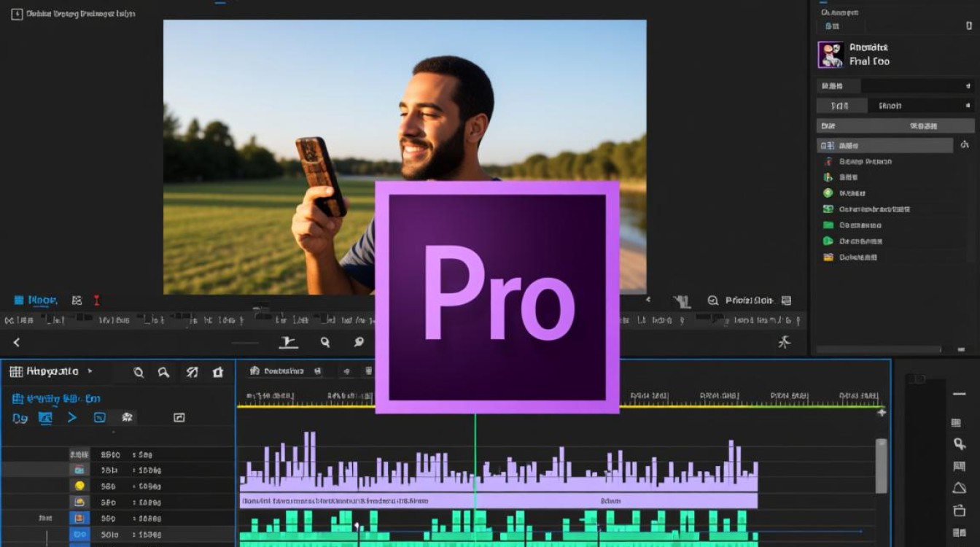Click the first magnifier in the lower-left panel header

click(x=139, y=372)
